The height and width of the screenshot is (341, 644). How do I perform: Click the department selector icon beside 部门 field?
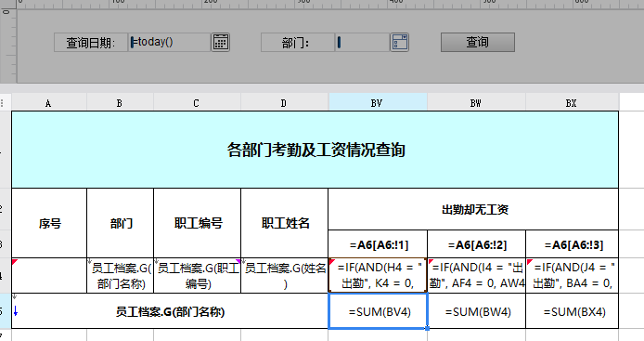coord(399,43)
